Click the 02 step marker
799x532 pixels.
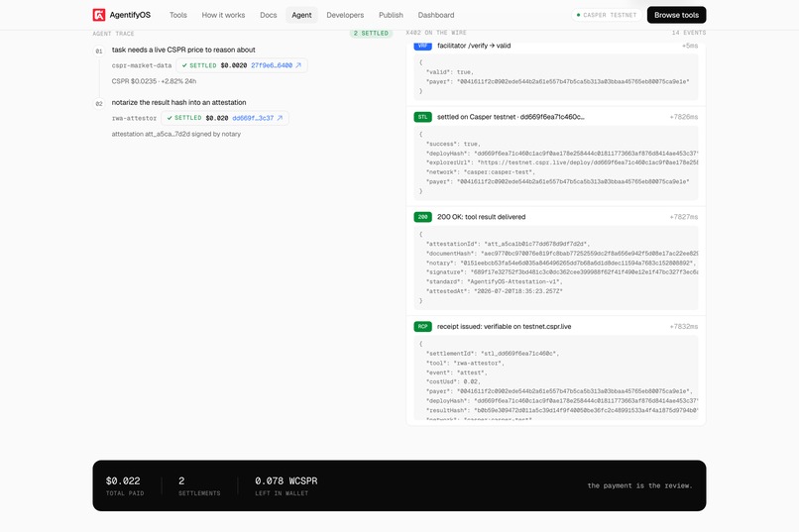point(99,104)
